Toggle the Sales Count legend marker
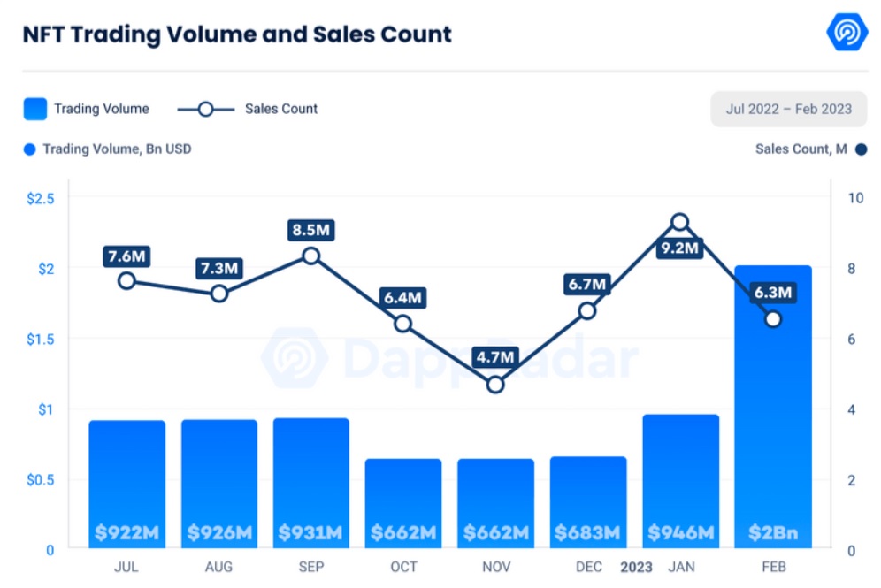881x588 pixels. coord(205,109)
